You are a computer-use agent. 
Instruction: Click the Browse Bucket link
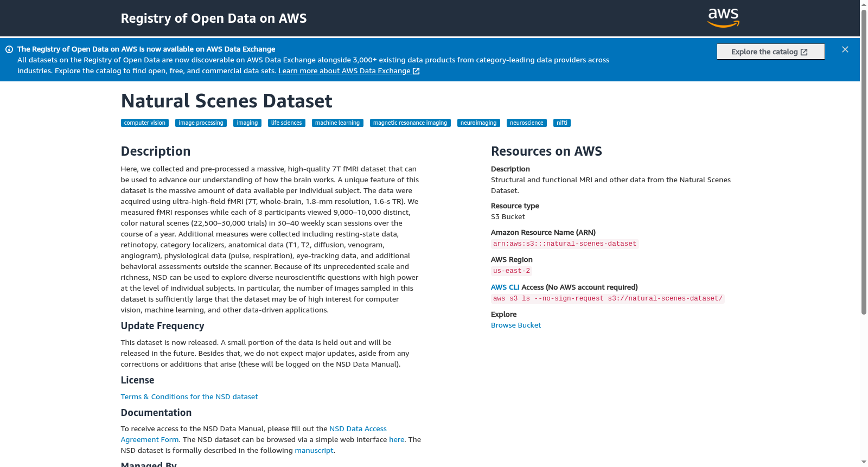point(516,325)
